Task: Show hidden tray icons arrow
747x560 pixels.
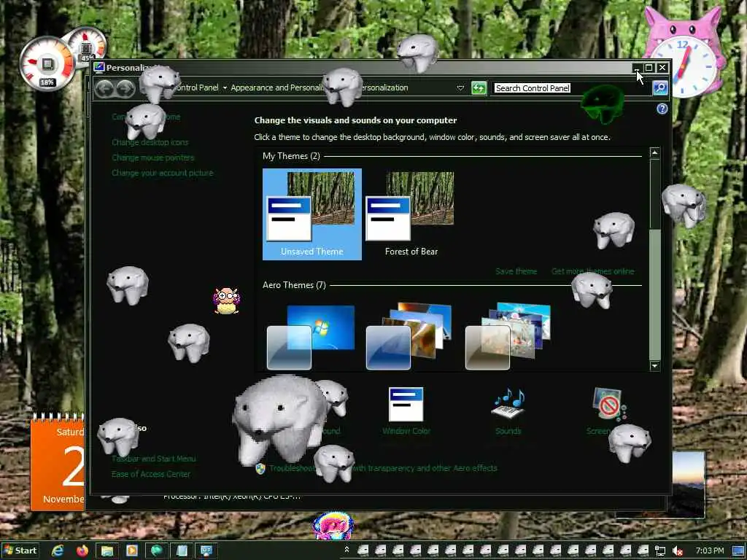Action: point(347,551)
